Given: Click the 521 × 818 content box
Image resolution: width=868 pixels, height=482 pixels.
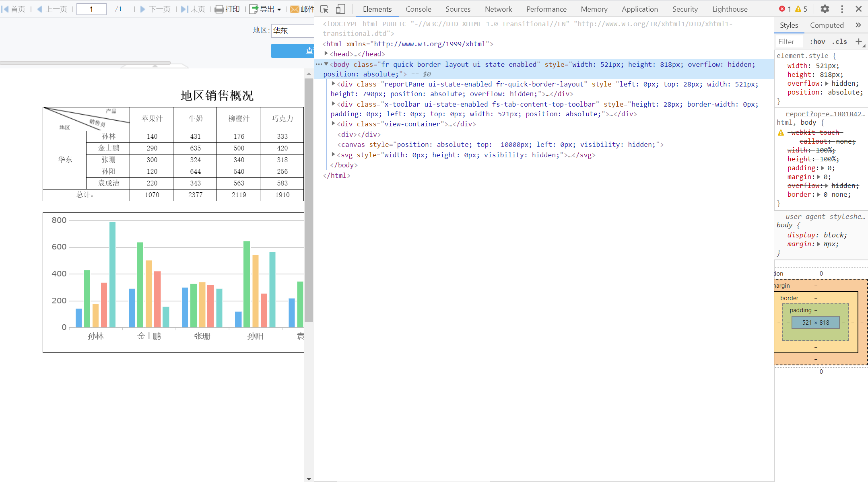Looking at the screenshot, I should click(x=816, y=322).
